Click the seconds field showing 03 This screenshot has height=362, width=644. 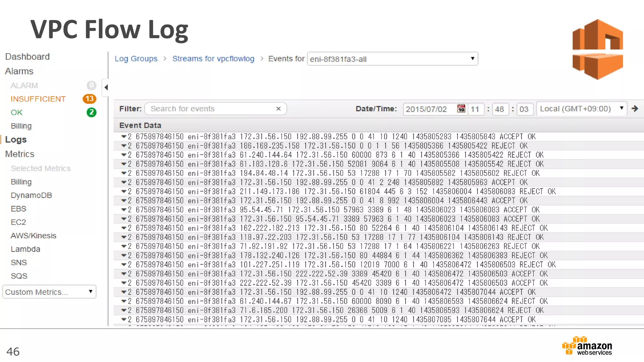pos(525,109)
